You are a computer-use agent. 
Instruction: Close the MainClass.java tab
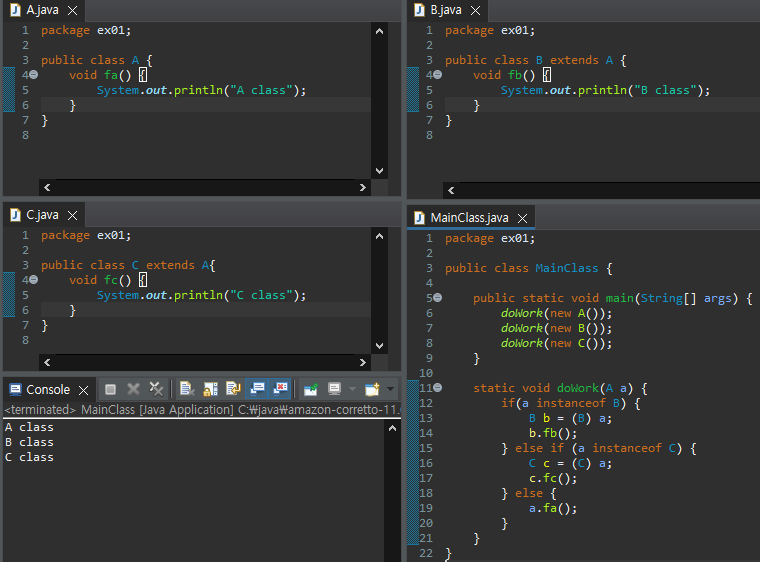point(522,218)
